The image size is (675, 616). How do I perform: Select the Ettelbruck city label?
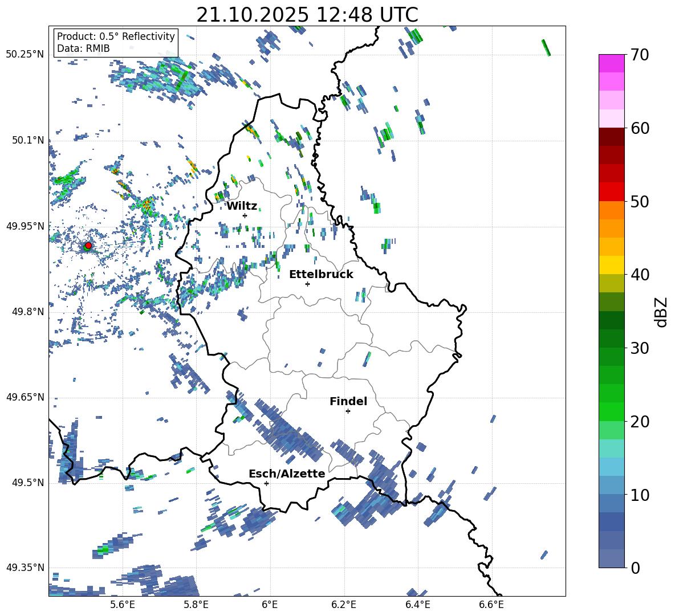click(x=321, y=274)
